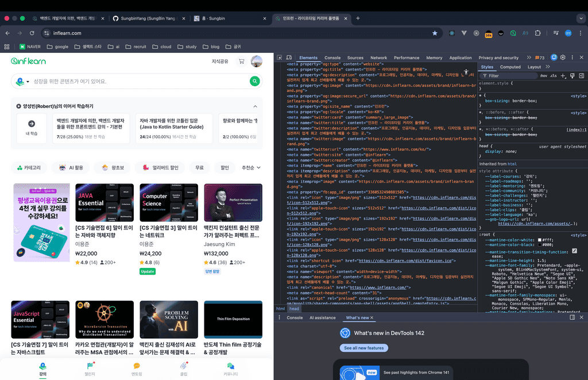The height and width of the screenshot is (380, 588).
Task: Activate the DevTools inspect element picker
Action: tap(280, 57)
